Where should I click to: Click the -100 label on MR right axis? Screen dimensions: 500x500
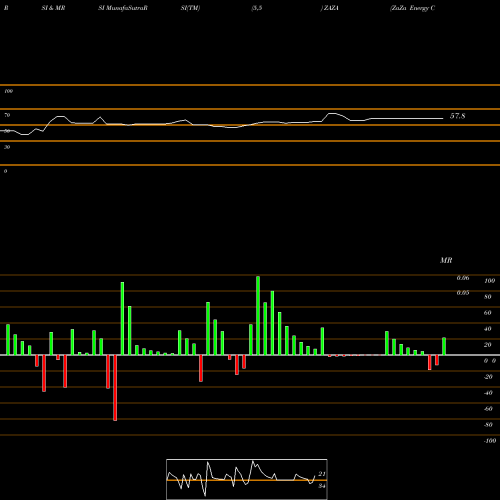489,441
